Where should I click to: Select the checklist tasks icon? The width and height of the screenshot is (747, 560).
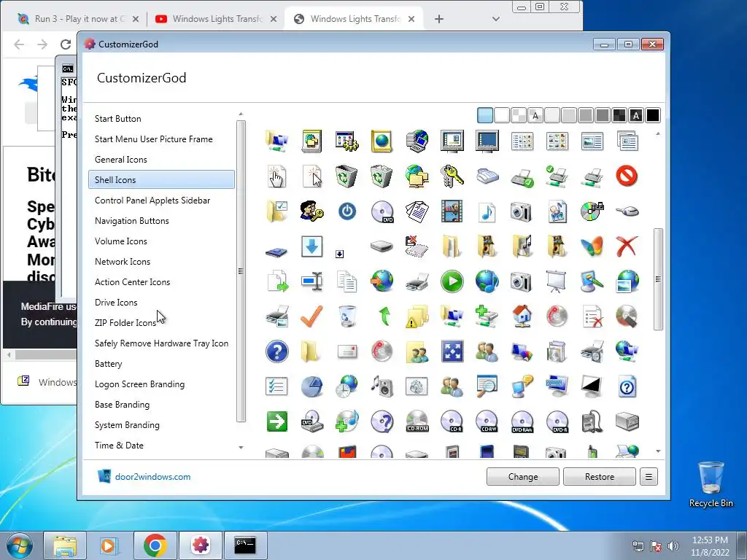276,386
